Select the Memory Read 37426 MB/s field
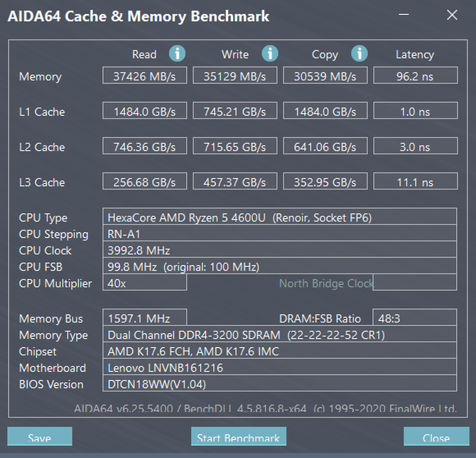 tap(144, 76)
